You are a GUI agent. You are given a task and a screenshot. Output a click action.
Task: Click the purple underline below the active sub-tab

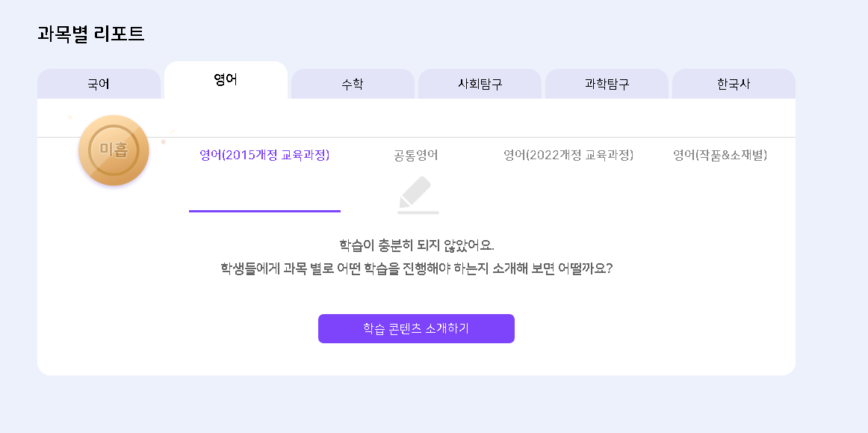point(264,211)
